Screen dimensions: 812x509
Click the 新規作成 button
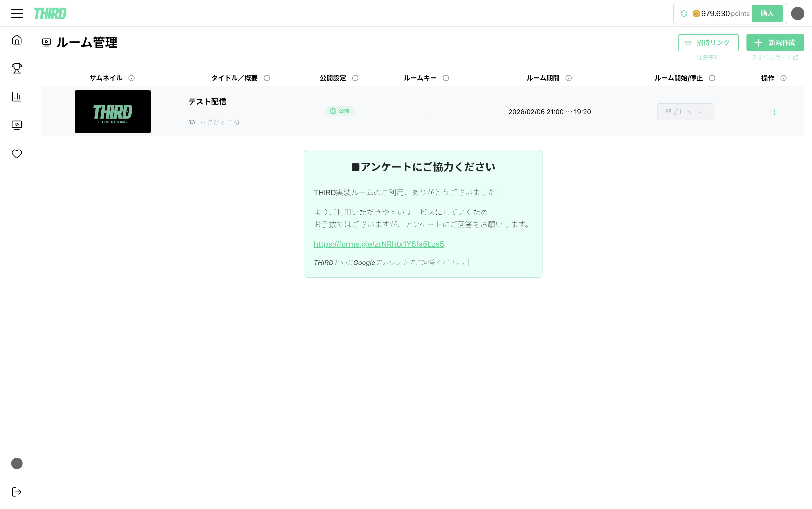coord(775,43)
